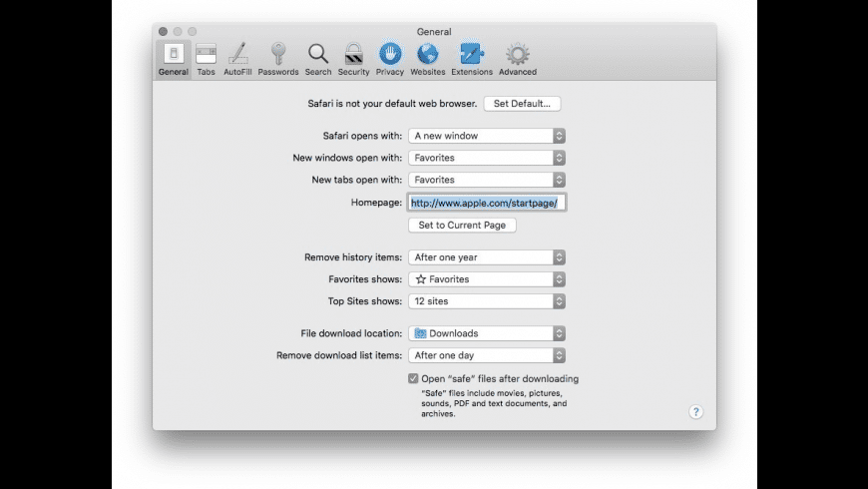Select the General preferences pane icon
Image resolution: width=868 pixels, height=489 pixels.
click(174, 59)
